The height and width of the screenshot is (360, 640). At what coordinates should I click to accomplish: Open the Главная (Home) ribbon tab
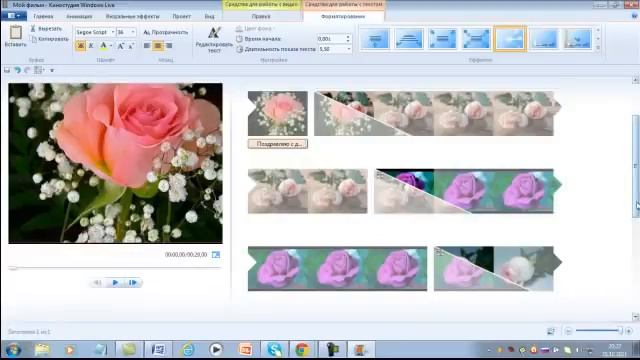click(43, 16)
